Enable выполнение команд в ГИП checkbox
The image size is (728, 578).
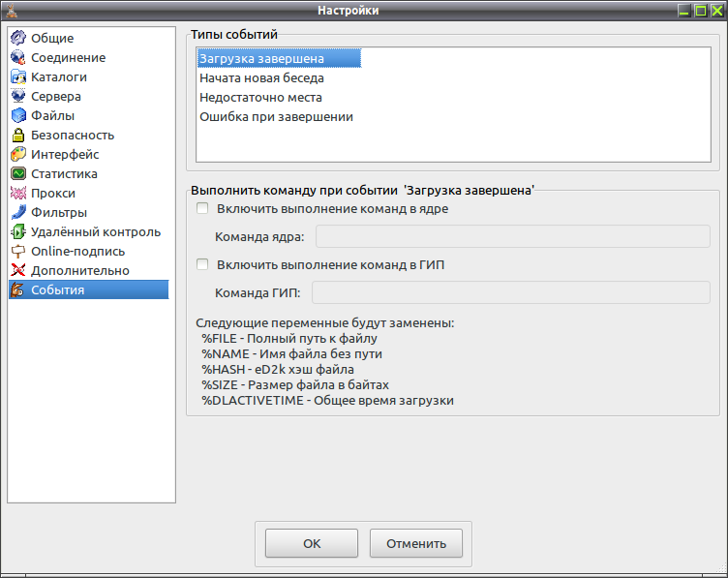click(x=202, y=264)
